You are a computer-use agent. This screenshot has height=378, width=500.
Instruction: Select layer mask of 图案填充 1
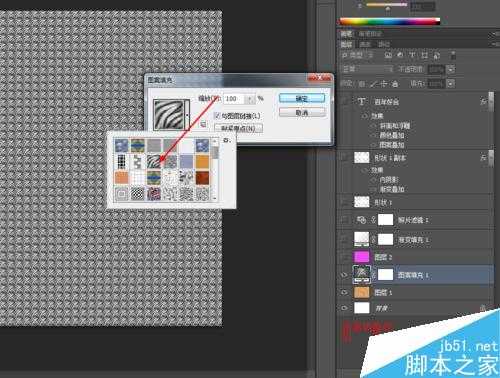[385, 275]
